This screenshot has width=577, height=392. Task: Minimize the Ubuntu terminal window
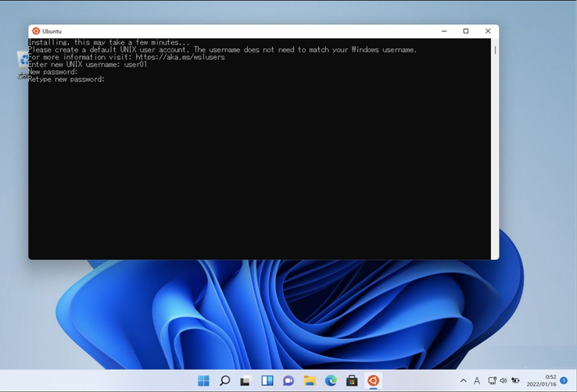point(444,31)
